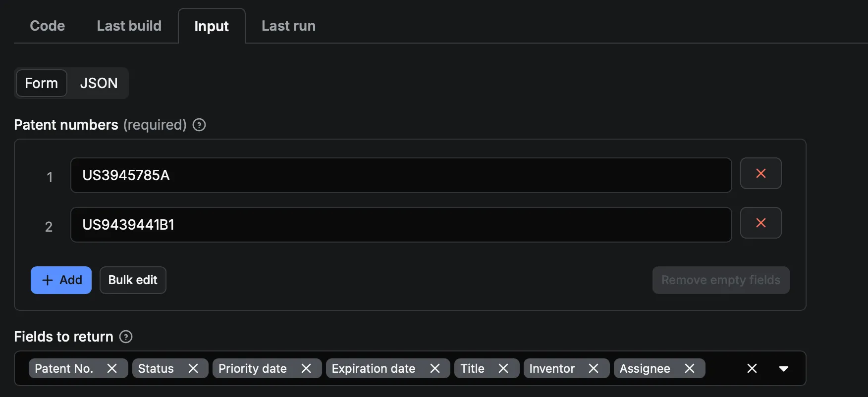Remove the Patent No. field tag
Viewport: 868px width, 397px height.
(112, 368)
